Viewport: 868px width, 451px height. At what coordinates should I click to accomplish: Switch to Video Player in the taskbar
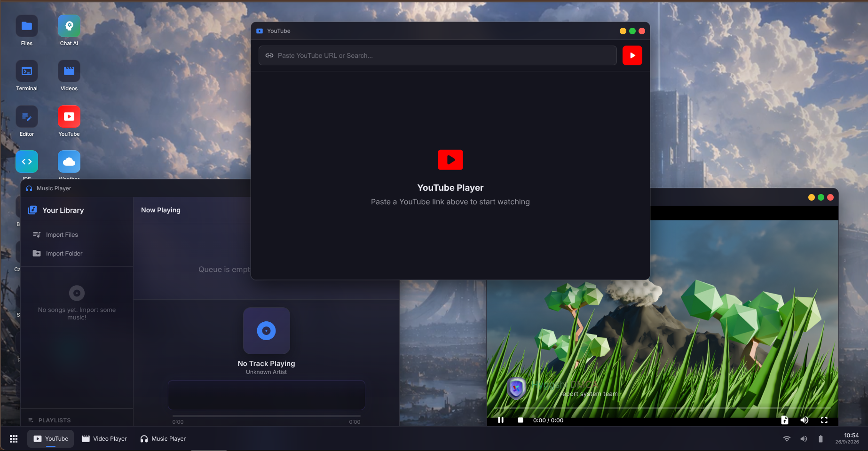(x=104, y=439)
